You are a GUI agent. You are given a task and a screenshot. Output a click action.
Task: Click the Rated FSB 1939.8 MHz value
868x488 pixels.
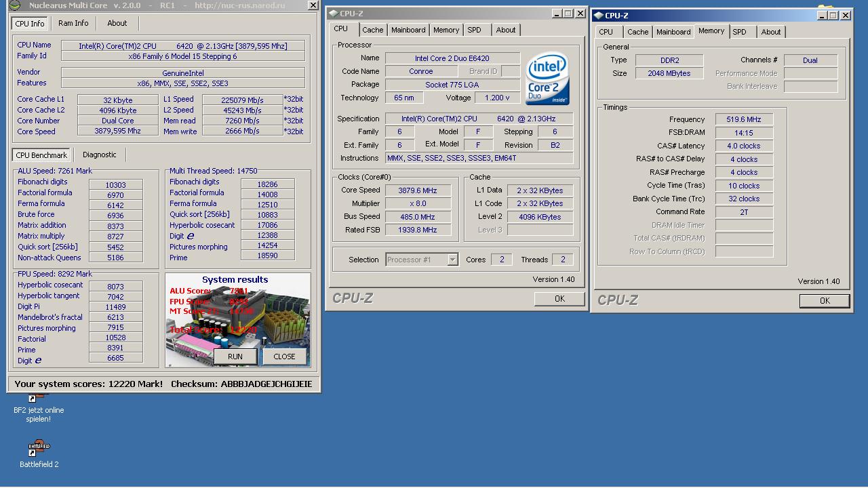click(x=418, y=230)
